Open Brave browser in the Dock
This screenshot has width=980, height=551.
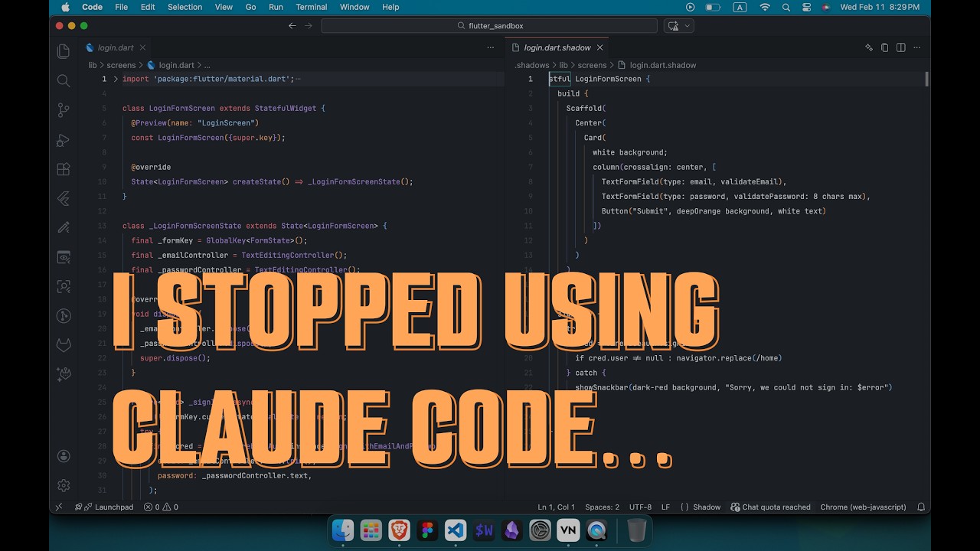[399, 530]
